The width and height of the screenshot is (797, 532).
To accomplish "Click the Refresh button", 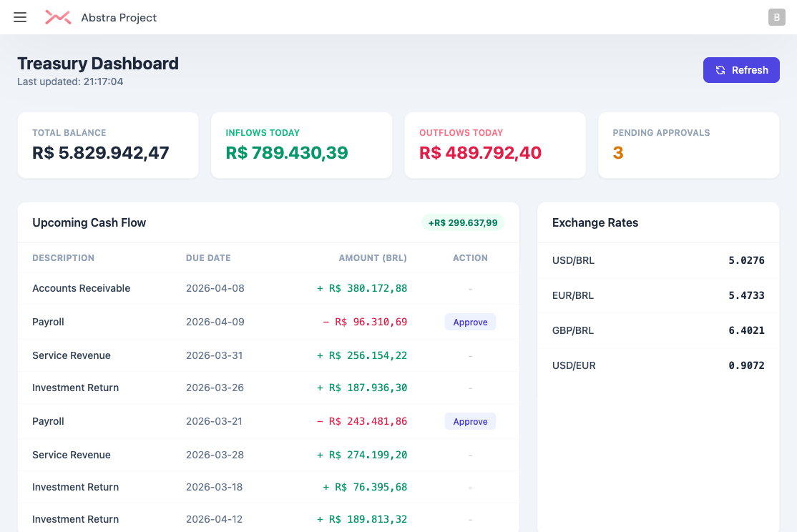I will (x=741, y=70).
